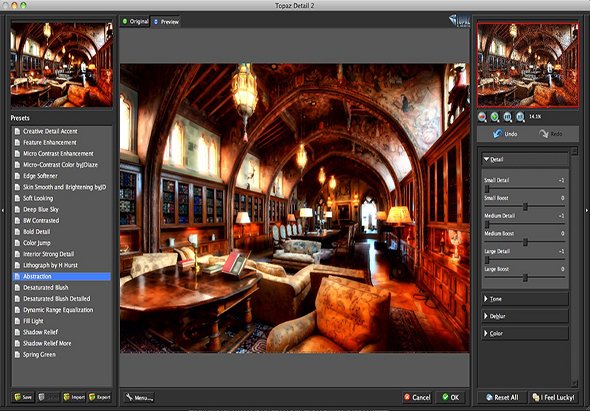Collapse the left presets panel arrow
This screenshot has height=411, width=590.
click(3, 210)
